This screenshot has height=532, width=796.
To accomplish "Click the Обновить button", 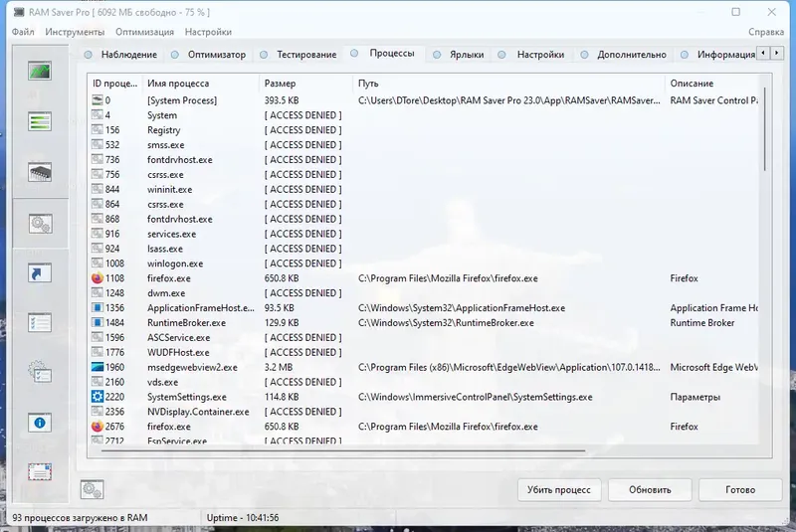I will point(650,490).
